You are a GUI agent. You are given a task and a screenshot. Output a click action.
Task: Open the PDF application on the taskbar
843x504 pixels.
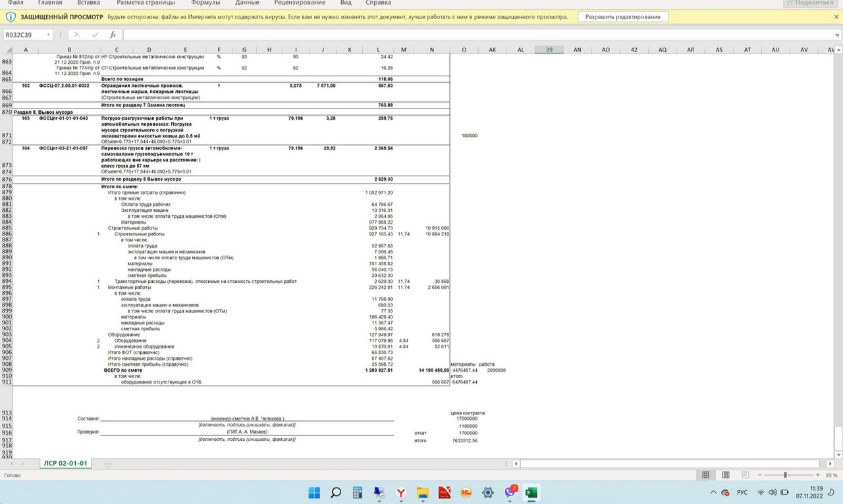445,492
